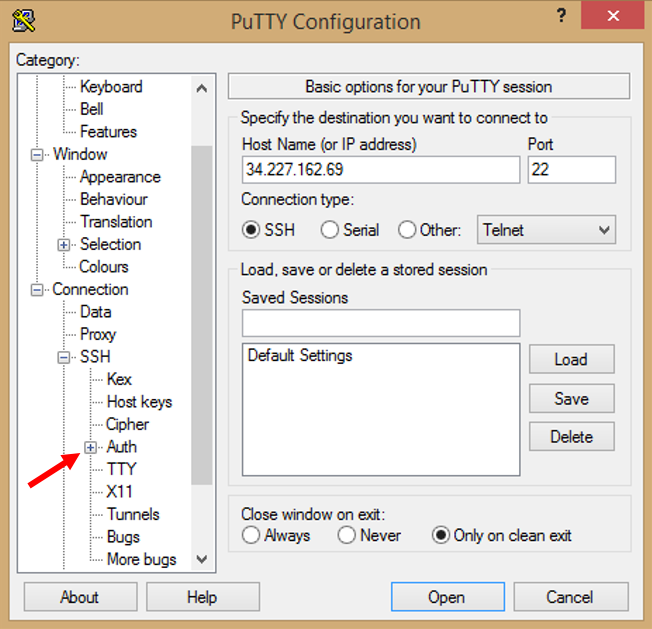Screen dimensions: 652x629
Task: Expand the Auth tree node
Action: pyautogui.click(x=91, y=447)
